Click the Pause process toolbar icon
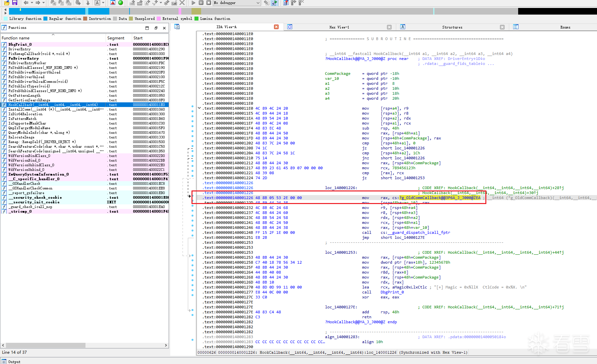This screenshot has width=597, height=364. pos(201,3)
